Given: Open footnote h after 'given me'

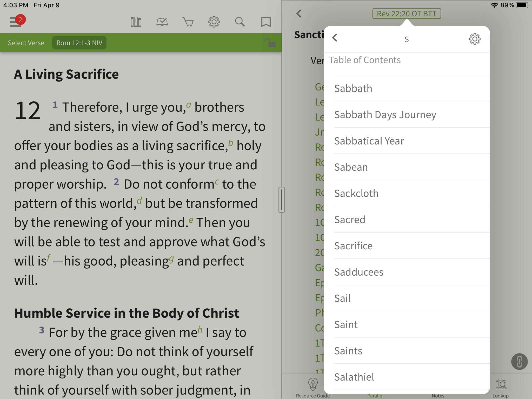Looking at the screenshot, I should (200, 329).
